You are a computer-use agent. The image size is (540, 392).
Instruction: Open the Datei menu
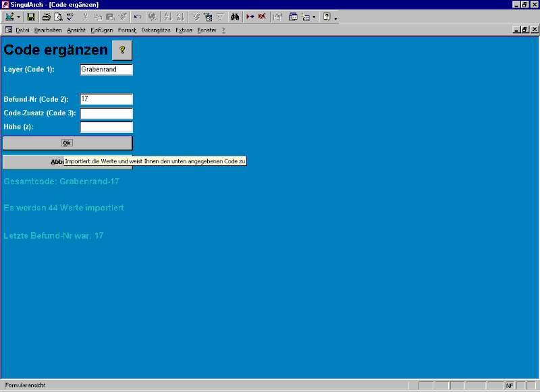(x=22, y=30)
